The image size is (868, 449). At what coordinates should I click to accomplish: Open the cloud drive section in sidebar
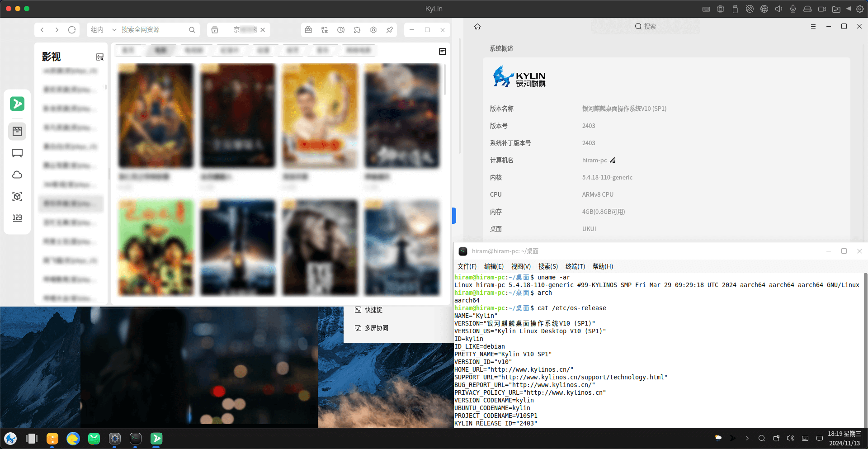17,175
